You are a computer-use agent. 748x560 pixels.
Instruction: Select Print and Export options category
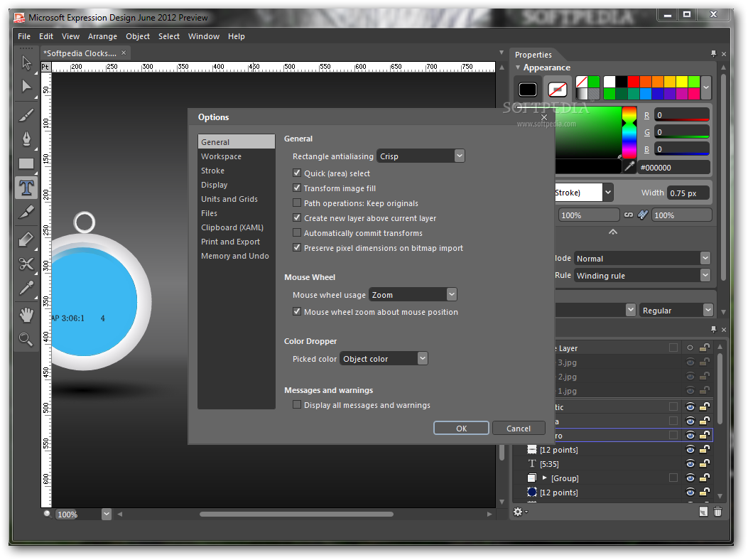(x=236, y=242)
